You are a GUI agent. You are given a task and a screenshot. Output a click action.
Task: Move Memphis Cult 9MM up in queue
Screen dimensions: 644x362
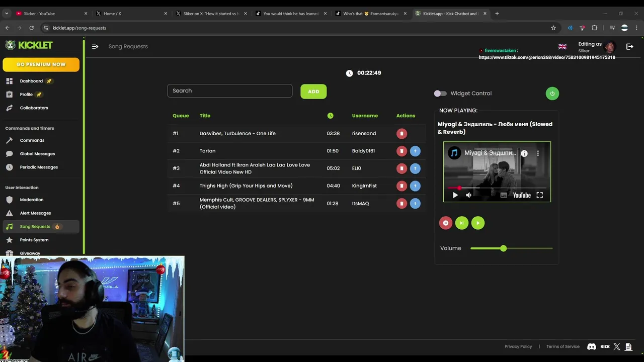click(415, 204)
